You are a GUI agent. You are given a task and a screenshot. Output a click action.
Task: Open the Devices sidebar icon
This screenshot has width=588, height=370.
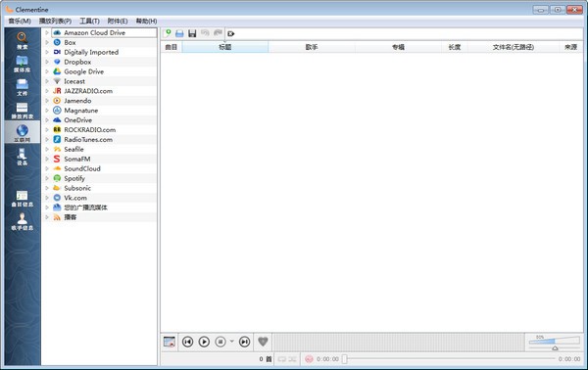pyautogui.click(x=23, y=157)
